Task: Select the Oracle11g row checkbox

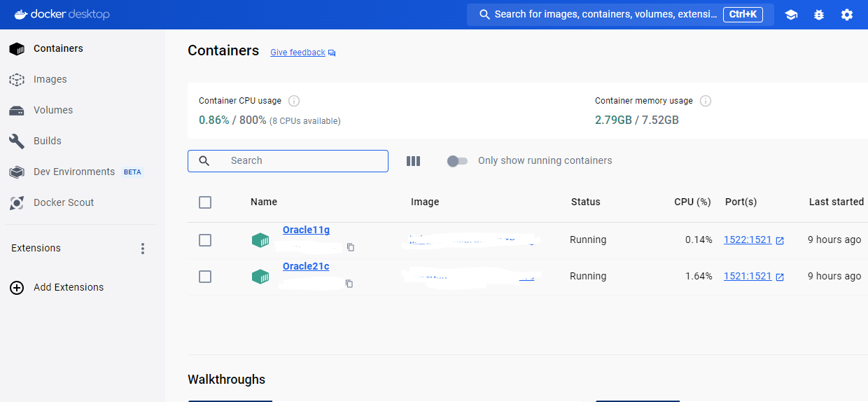Action: pyautogui.click(x=205, y=240)
